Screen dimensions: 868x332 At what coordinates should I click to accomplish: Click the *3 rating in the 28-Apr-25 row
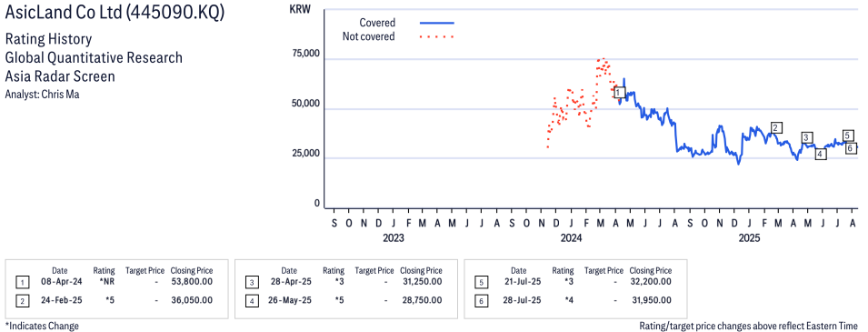click(339, 282)
